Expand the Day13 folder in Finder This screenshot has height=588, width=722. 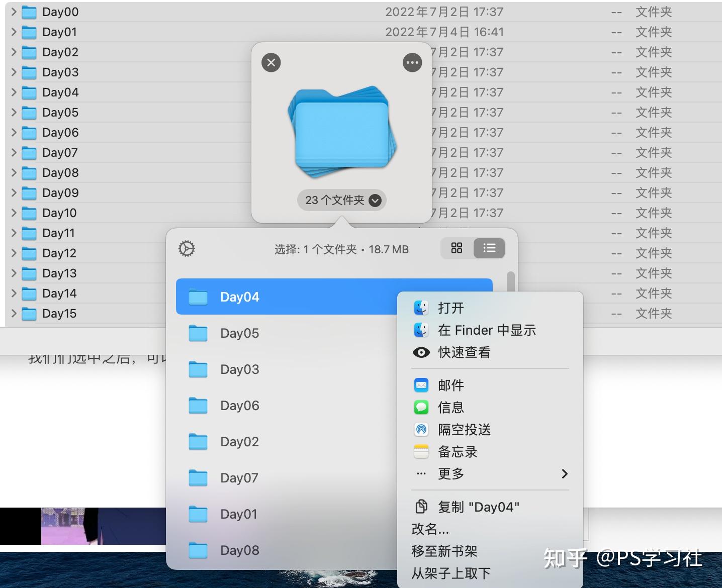pos(14,273)
